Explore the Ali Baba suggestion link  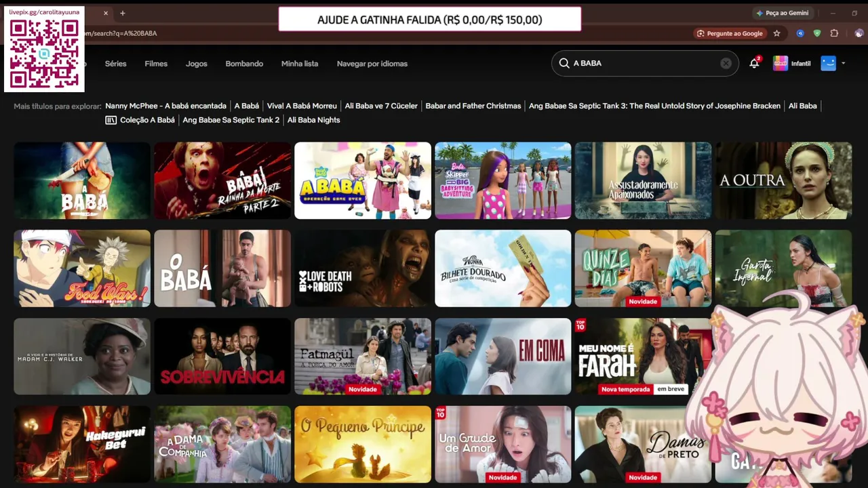click(x=803, y=106)
